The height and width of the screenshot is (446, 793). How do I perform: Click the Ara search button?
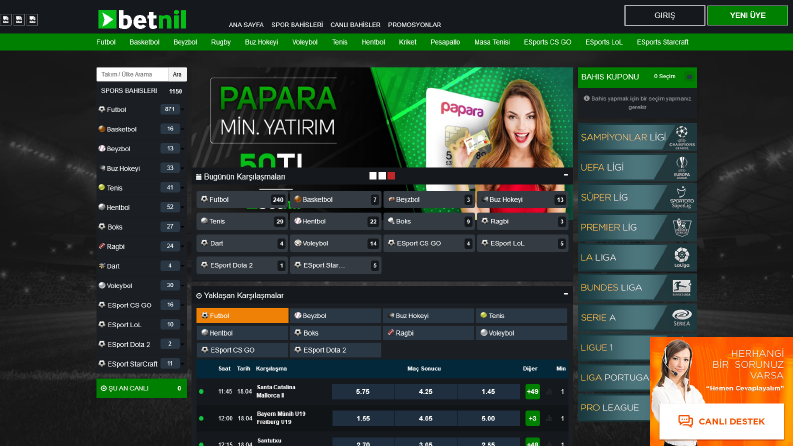pyautogui.click(x=177, y=74)
